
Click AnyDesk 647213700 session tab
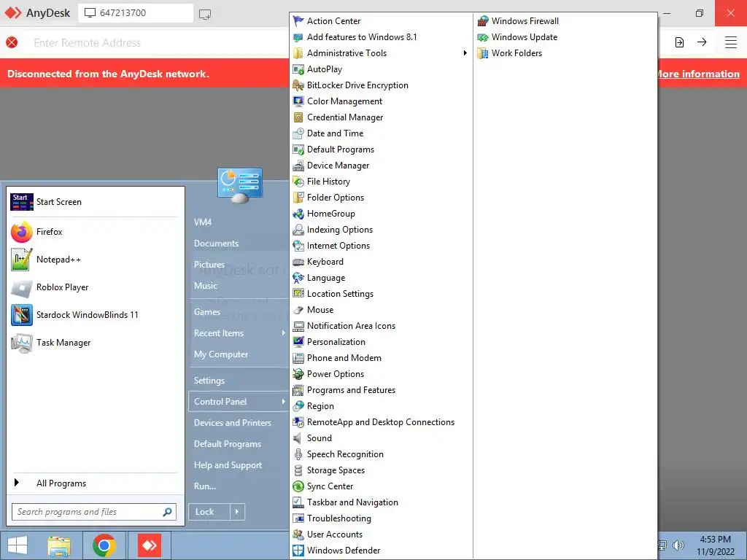(x=136, y=13)
